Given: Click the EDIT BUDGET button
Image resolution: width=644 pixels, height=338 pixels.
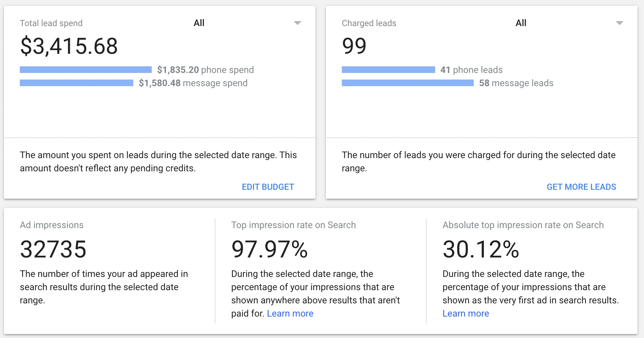Looking at the screenshot, I should (x=268, y=187).
